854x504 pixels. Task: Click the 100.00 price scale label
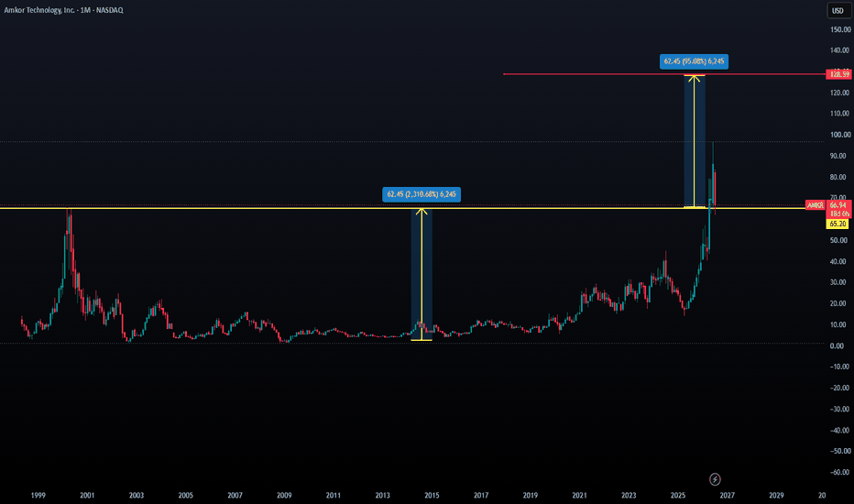pyautogui.click(x=840, y=135)
